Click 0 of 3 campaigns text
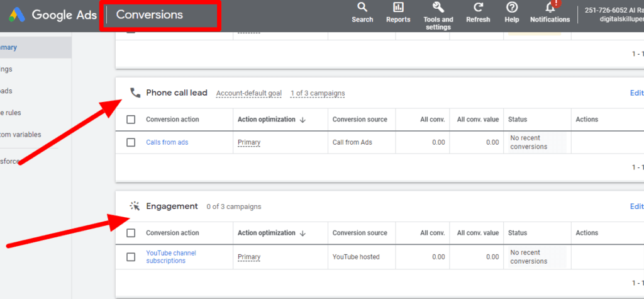This screenshot has width=644, height=299. coord(234,206)
